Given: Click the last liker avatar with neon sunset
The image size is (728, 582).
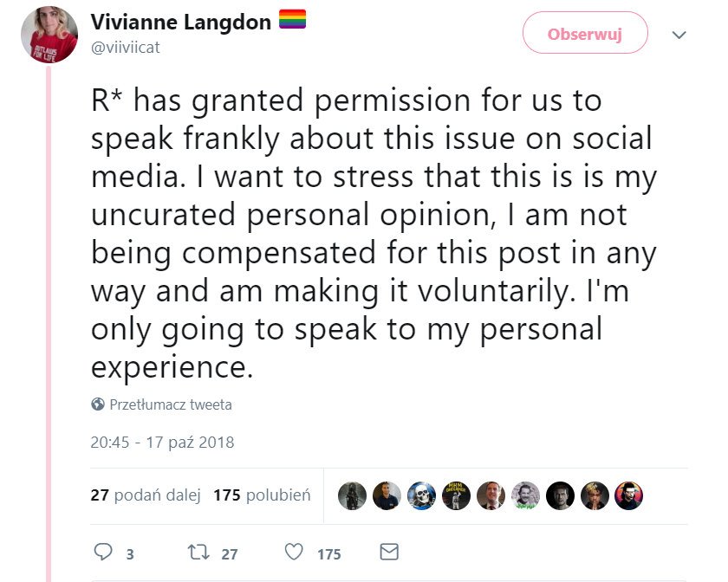Looking at the screenshot, I should click(x=629, y=495).
